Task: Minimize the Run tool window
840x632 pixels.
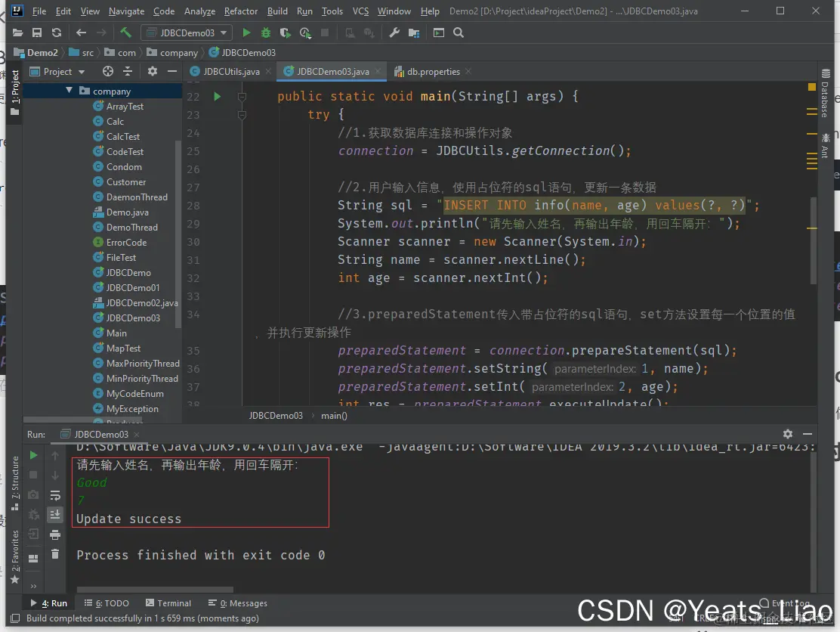Action: pyautogui.click(x=808, y=434)
